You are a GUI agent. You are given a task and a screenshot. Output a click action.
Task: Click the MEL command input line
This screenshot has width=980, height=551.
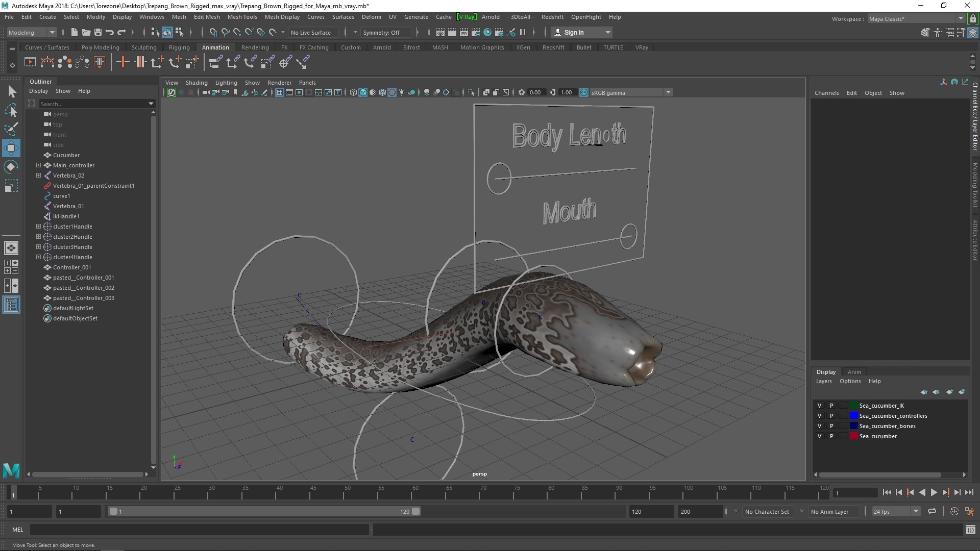[199, 530]
